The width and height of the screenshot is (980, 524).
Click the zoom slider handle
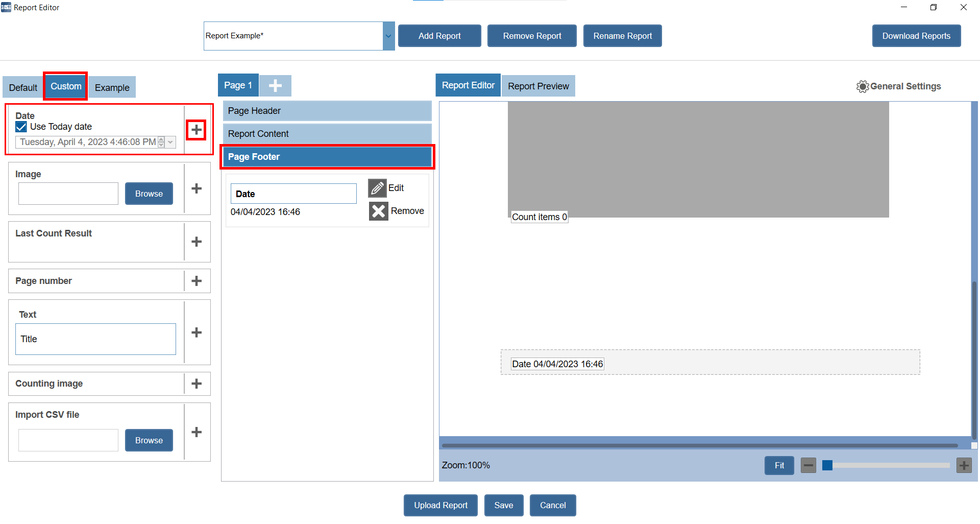pyautogui.click(x=827, y=465)
